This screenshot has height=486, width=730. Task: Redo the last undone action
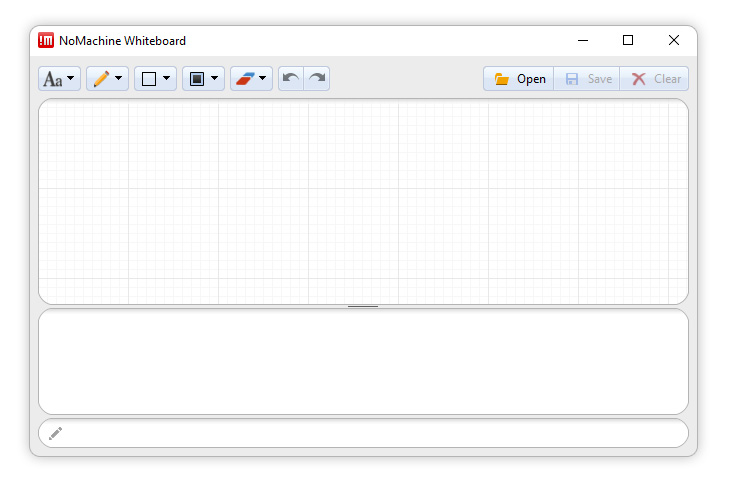[317, 79]
